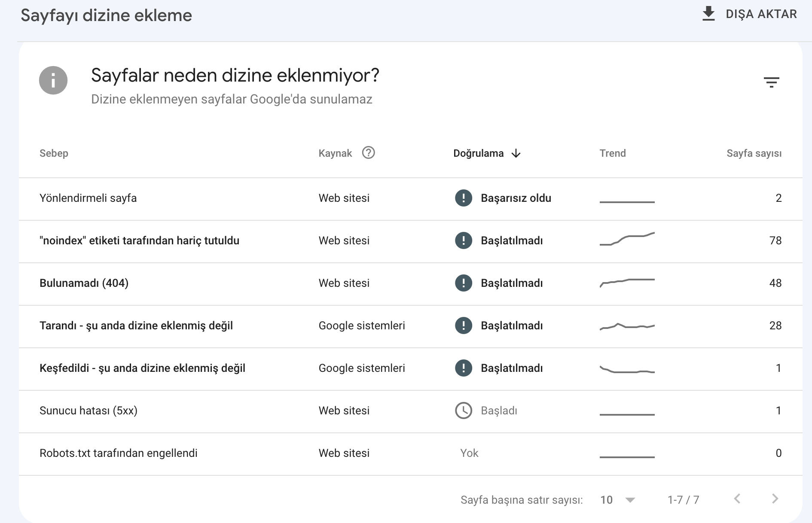Image resolution: width=812 pixels, height=523 pixels.
Task: Click the download icon beside DIŞA AKTAR
Action: pyautogui.click(x=708, y=14)
